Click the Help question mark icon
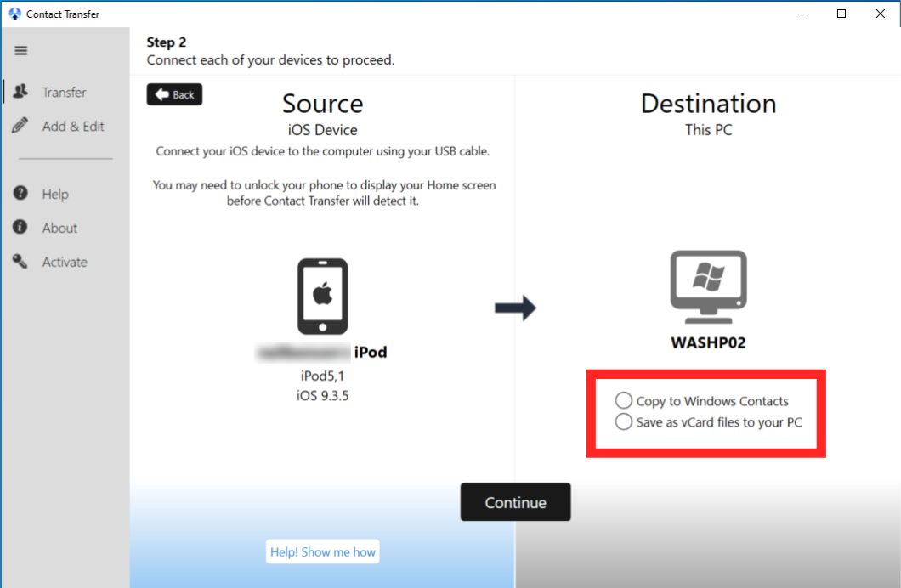Image resolution: width=901 pixels, height=588 pixels. 20,193
